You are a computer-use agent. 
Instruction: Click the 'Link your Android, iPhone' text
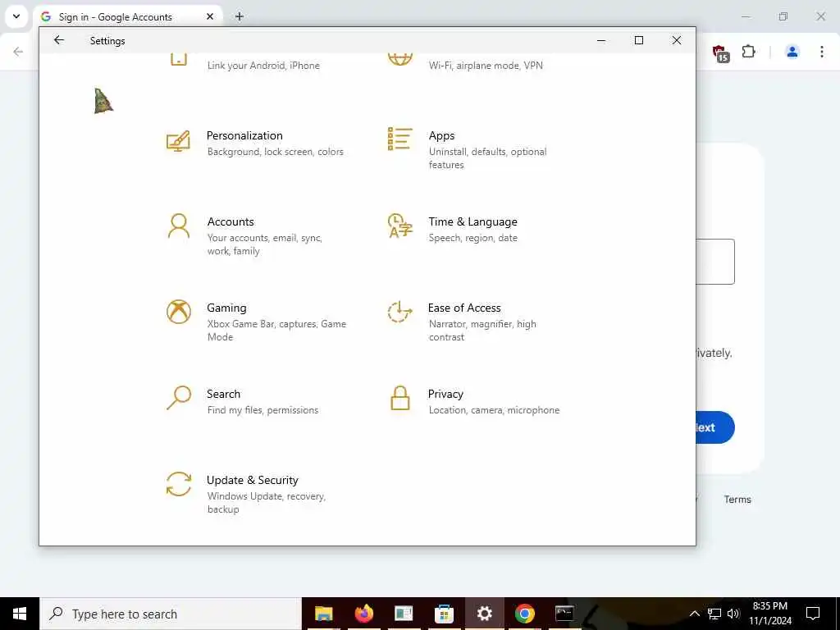pyautogui.click(x=263, y=66)
